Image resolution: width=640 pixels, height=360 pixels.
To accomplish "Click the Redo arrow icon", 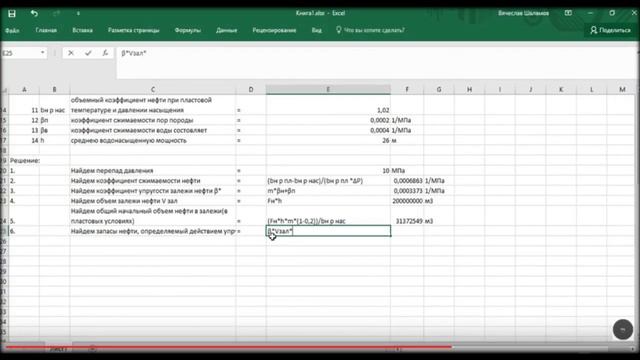I will (x=56, y=13).
